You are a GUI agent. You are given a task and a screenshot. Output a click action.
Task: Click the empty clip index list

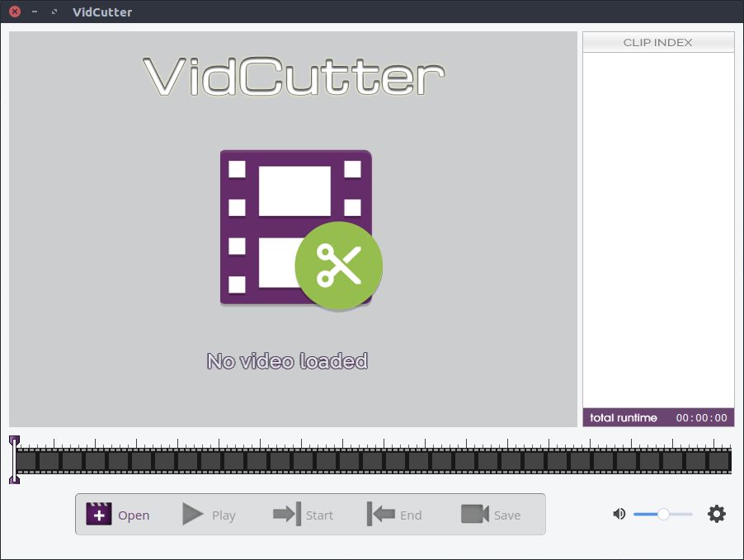[x=658, y=230]
